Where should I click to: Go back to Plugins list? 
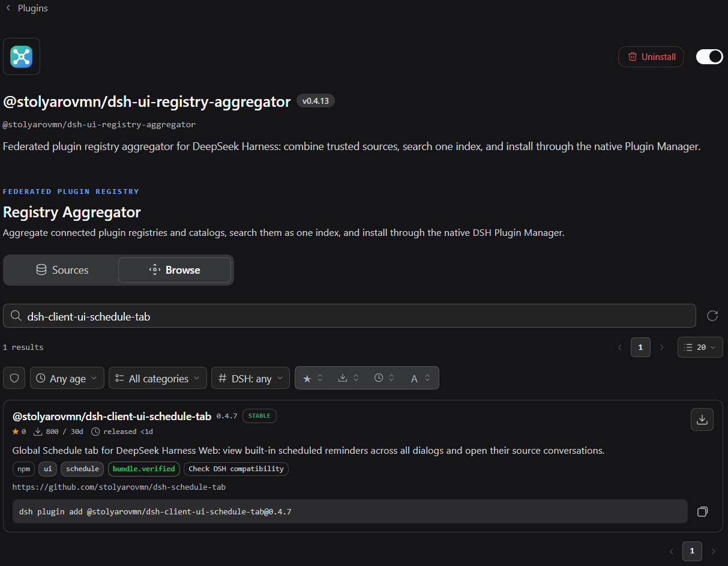tap(26, 8)
